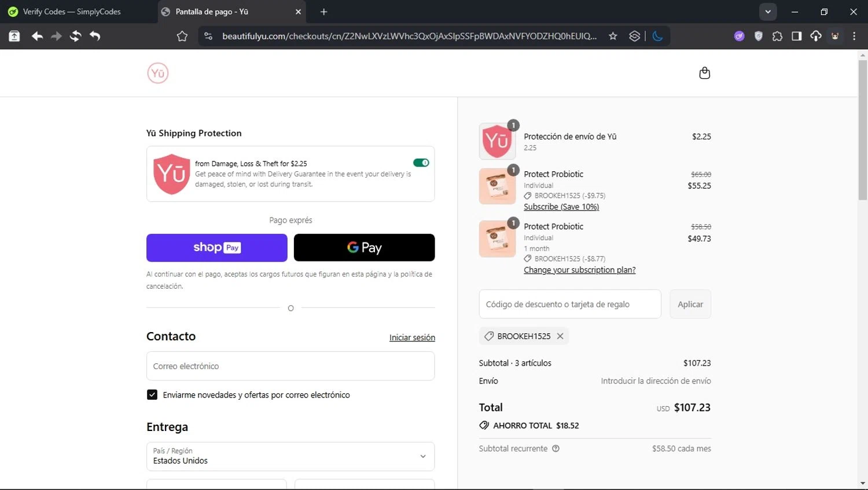Click the star icon left of address bar

click(x=182, y=36)
